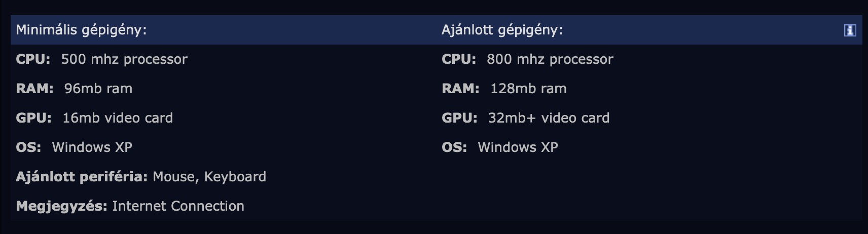Click the "128mb ram" value
The height and width of the screenshot is (234, 868).
pos(528,89)
